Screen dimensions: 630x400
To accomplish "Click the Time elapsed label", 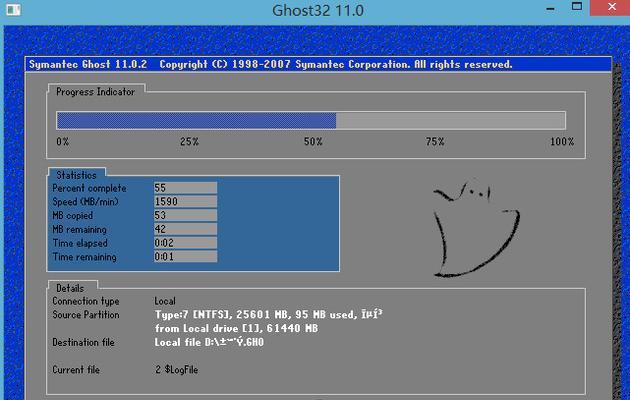I will pyautogui.click(x=80, y=243).
